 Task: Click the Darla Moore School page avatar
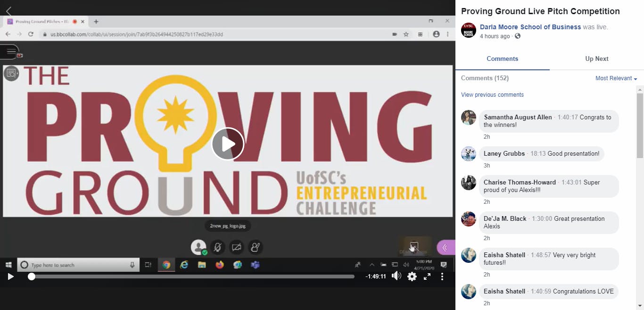pyautogui.click(x=469, y=30)
